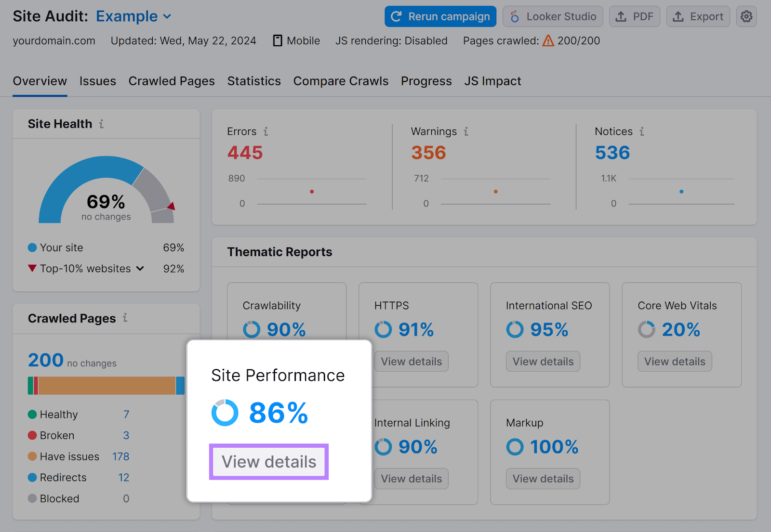Image resolution: width=771 pixels, height=532 pixels.
Task: View details for Core Web Vitals
Action: 674,361
